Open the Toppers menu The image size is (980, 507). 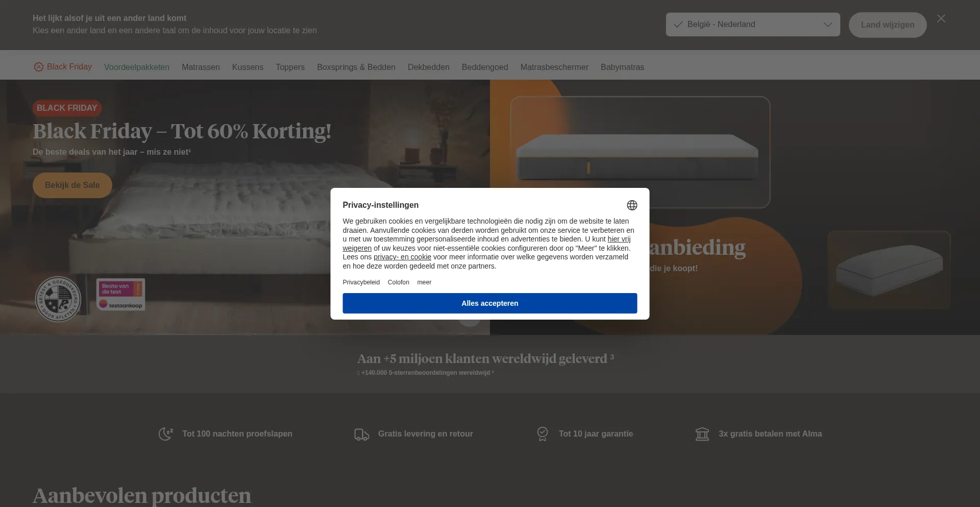(x=290, y=67)
